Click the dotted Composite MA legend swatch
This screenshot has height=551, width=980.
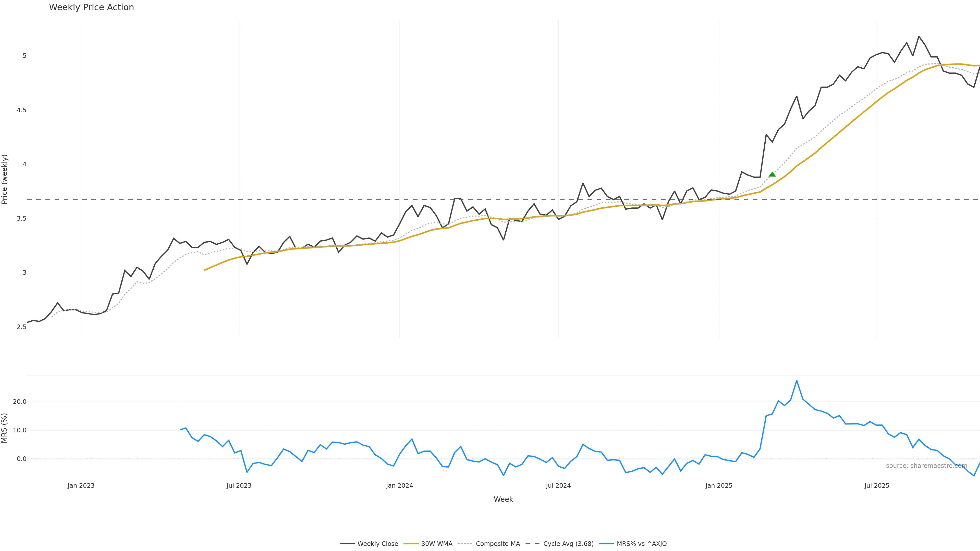click(465, 544)
